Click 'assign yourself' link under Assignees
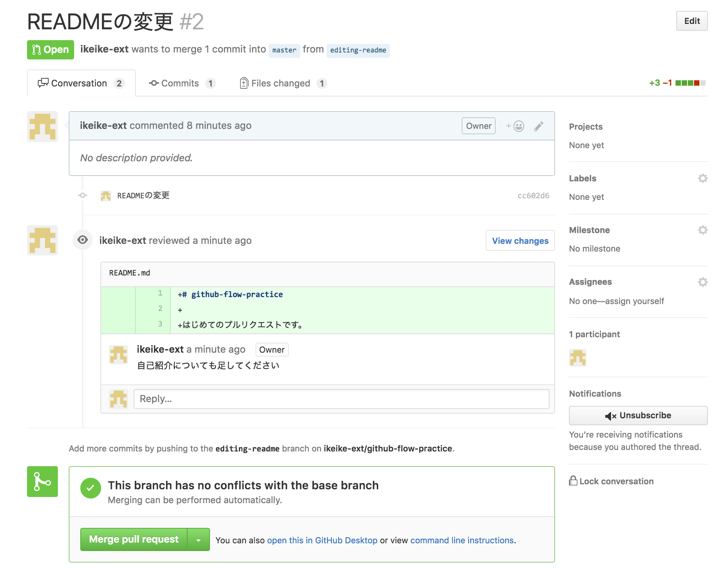The height and width of the screenshot is (568, 728). point(635,301)
